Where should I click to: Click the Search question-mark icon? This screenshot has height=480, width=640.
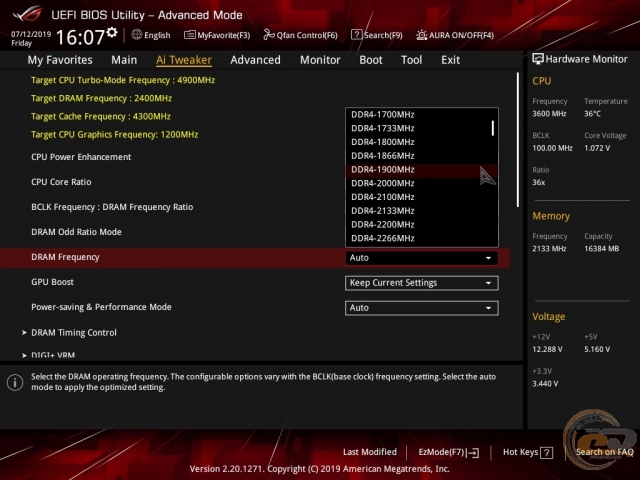(x=356, y=35)
